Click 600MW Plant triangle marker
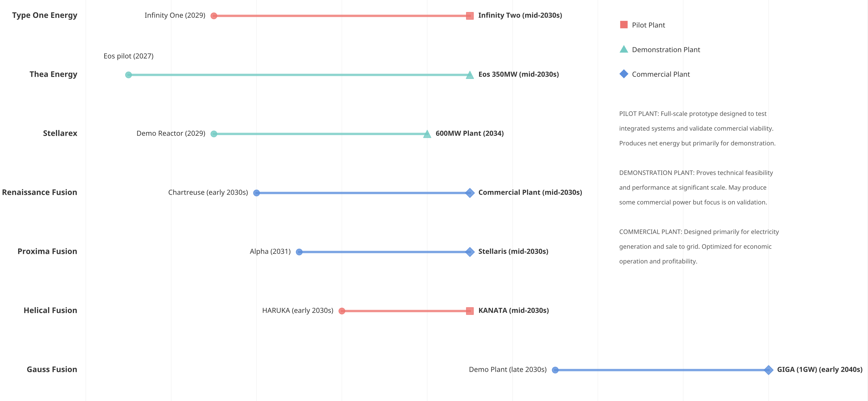 427,134
